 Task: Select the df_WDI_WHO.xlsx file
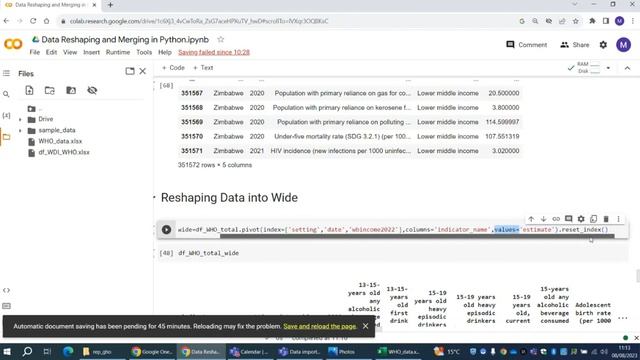pos(64,152)
